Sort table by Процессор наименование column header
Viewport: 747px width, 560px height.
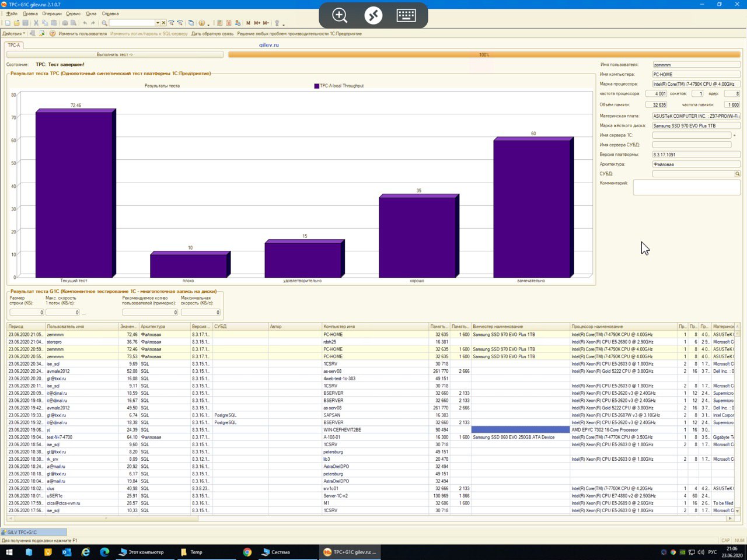pos(623,327)
